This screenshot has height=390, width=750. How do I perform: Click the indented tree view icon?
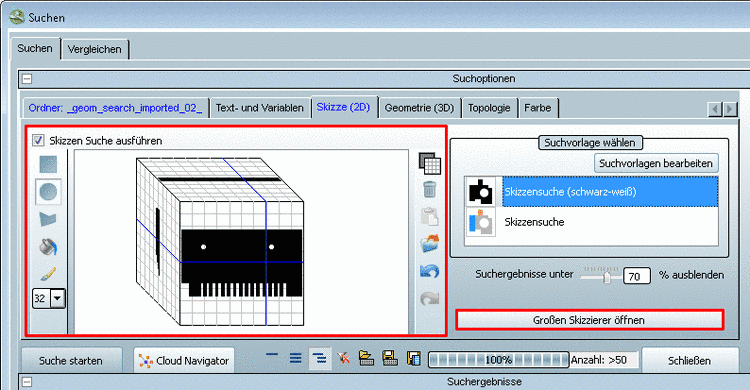tap(319, 358)
